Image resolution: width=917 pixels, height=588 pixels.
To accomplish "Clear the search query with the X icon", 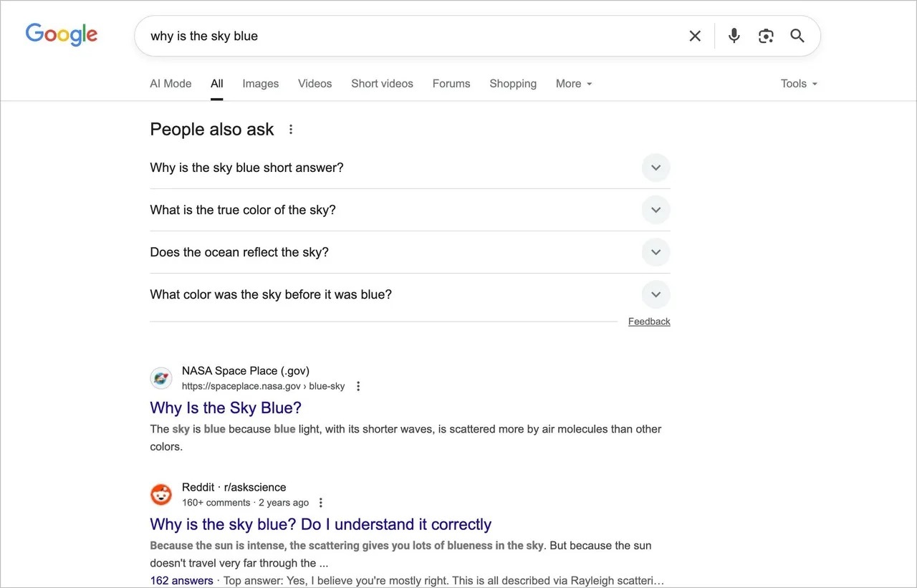I will (x=695, y=36).
